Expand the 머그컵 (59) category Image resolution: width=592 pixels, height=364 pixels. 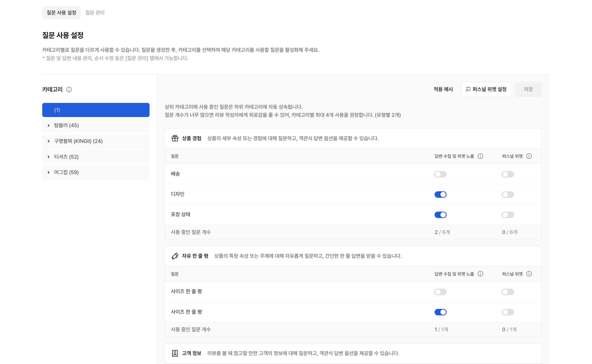[x=49, y=172]
